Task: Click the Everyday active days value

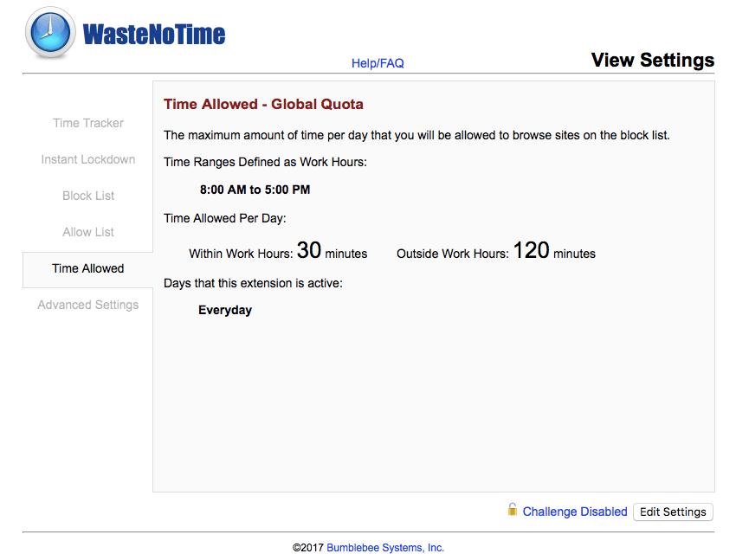Action: [225, 310]
